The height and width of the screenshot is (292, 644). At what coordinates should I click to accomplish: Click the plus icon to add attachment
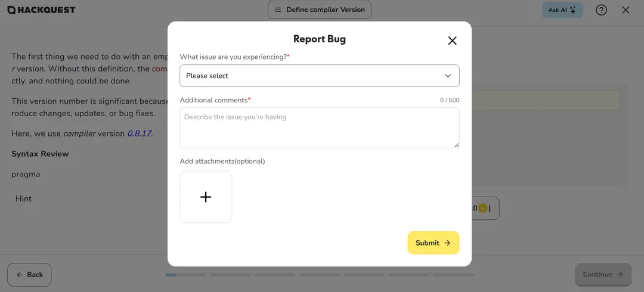point(206,197)
